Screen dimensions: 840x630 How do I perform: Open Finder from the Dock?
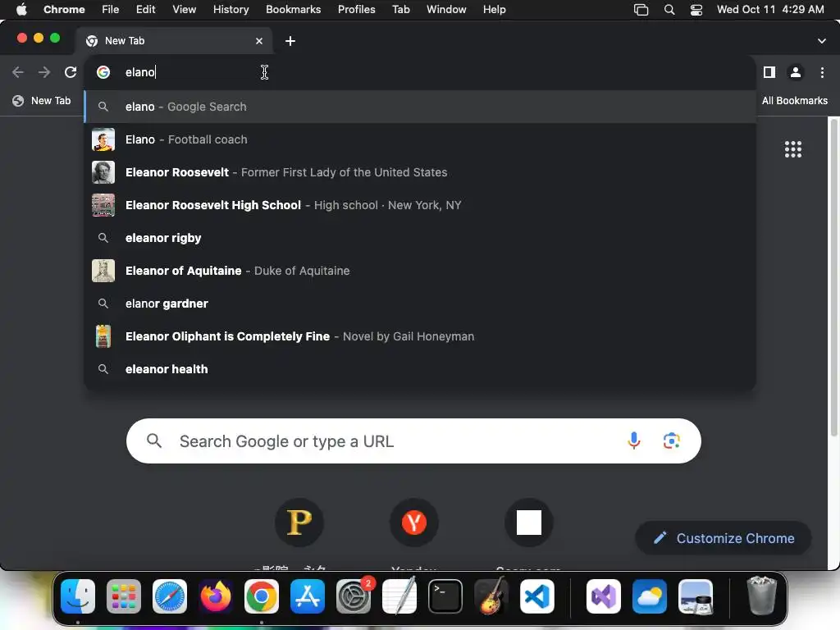coord(78,596)
